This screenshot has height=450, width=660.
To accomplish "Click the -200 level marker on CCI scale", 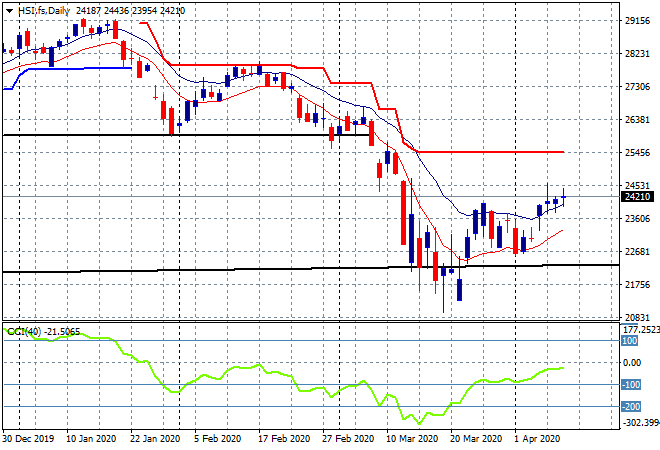I will pos(631,407).
